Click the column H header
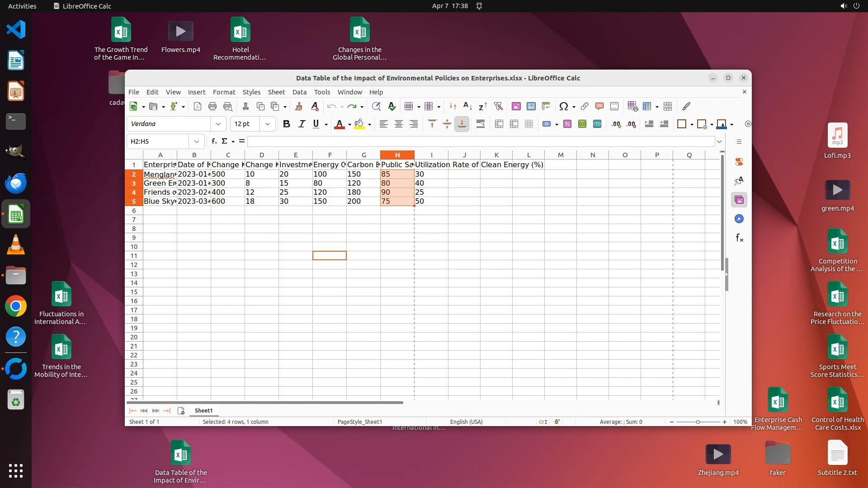Viewport: 868px width, 488px height. (397, 155)
